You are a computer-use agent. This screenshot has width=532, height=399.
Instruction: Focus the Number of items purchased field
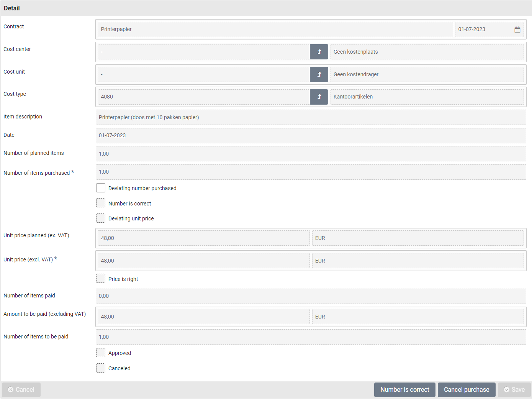pos(310,172)
